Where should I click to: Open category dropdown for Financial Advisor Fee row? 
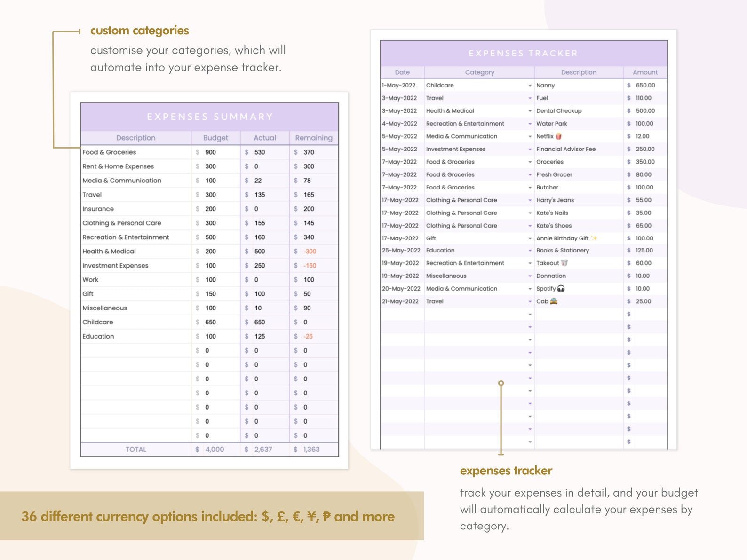[530, 149]
